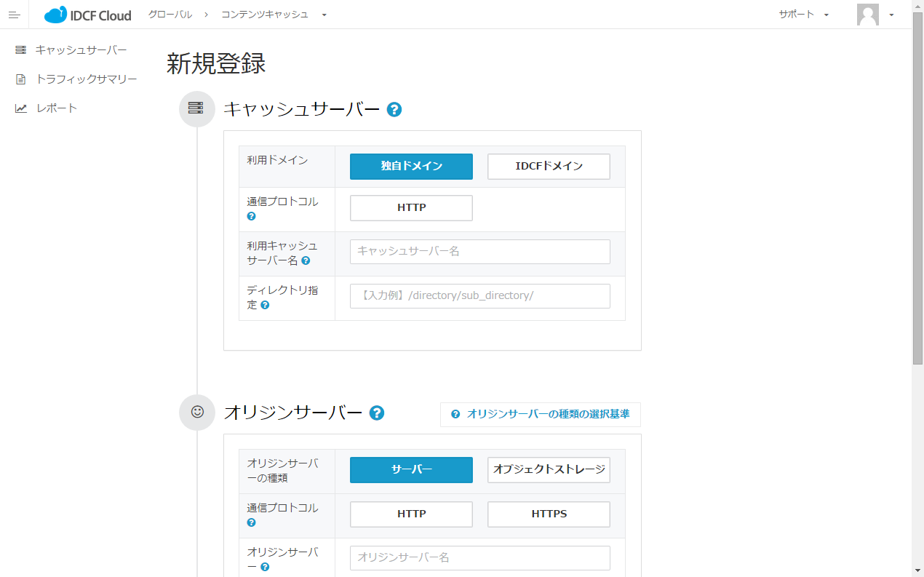This screenshot has width=924, height=577.
Task: Open オリジンサーバーの種類の選択基準 link
Action: coord(541,414)
